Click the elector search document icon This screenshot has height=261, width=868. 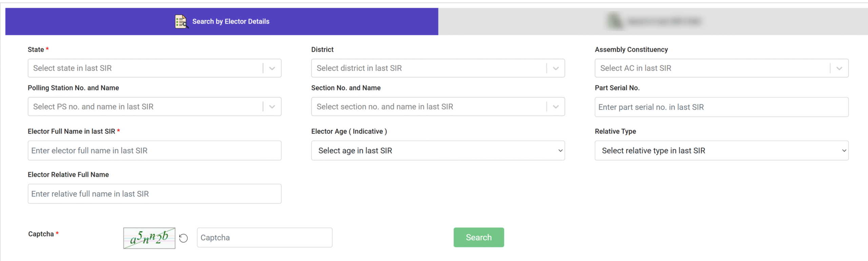click(x=181, y=21)
